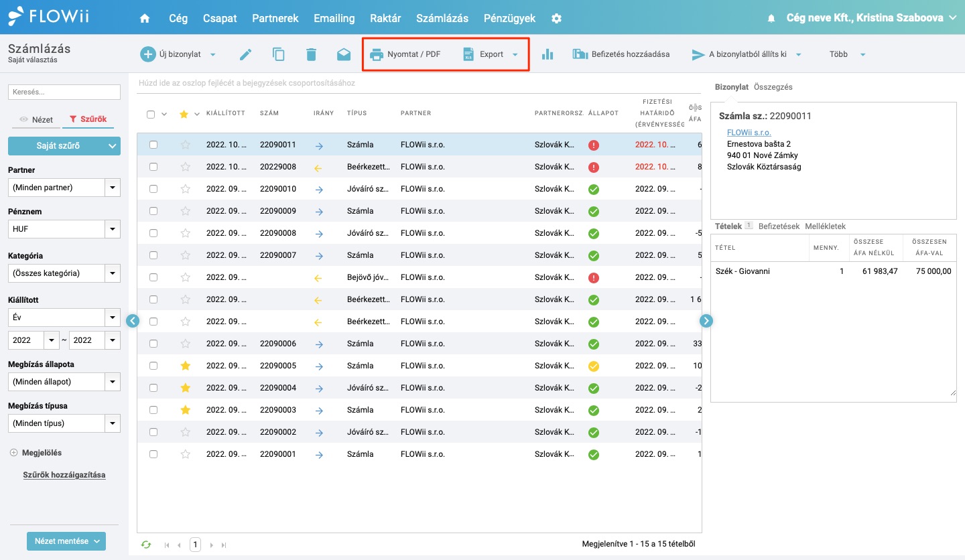Click the FLOWii logo

(x=49, y=16)
